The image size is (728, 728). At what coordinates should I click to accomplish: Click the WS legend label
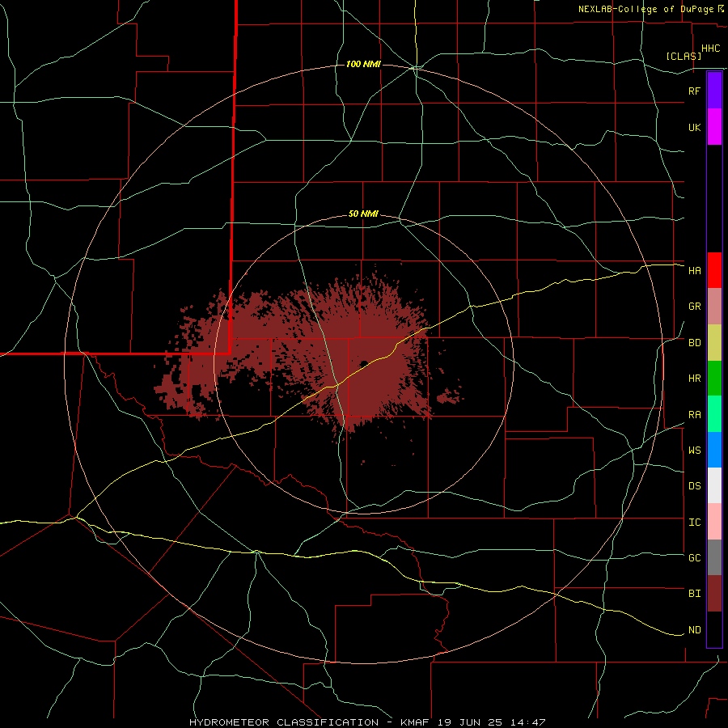(694, 450)
